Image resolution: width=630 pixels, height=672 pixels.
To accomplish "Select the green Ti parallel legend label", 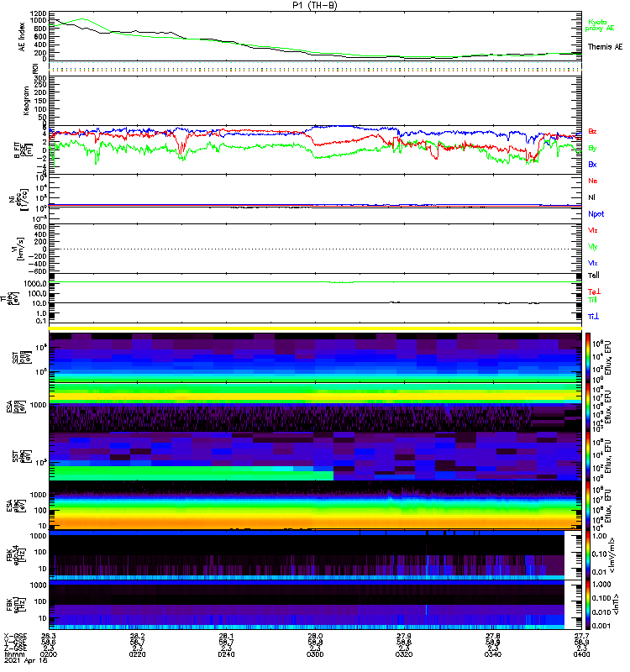I will coord(592,300).
